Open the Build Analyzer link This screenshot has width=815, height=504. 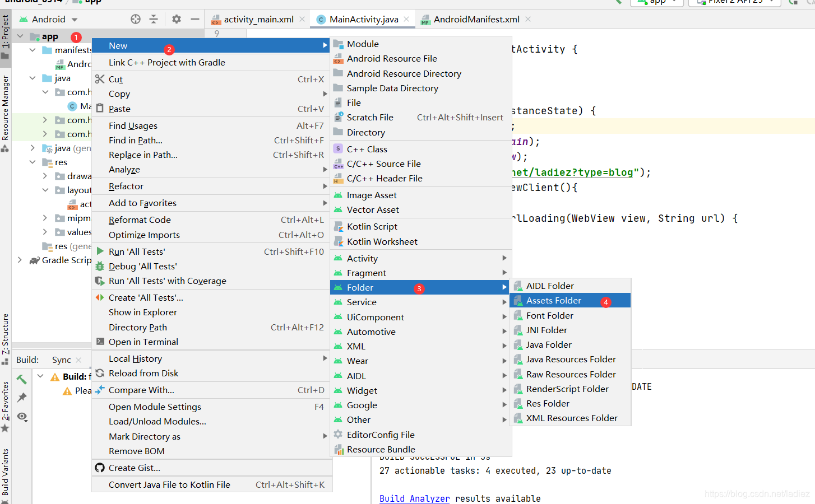[414, 498]
